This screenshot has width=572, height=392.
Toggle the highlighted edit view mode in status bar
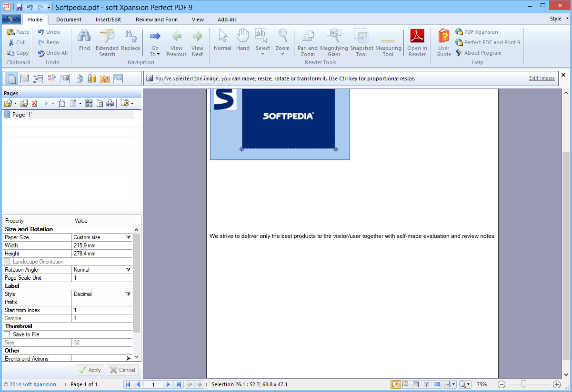(x=395, y=384)
